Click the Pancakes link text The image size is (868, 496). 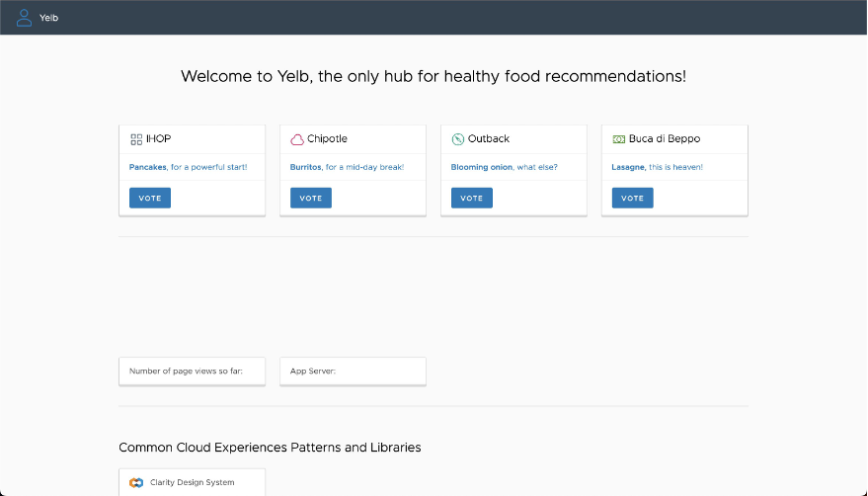[148, 167]
